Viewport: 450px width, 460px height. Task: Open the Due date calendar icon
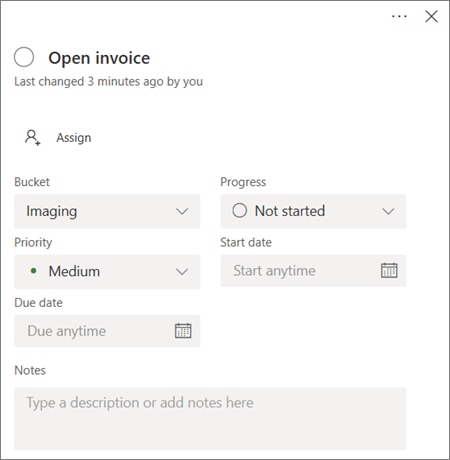pyautogui.click(x=183, y=331)
